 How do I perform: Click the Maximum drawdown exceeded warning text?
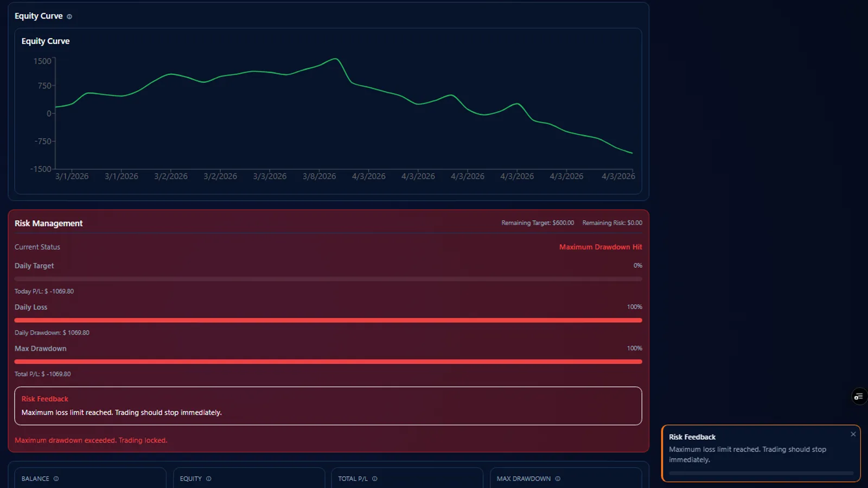[91, 440]
